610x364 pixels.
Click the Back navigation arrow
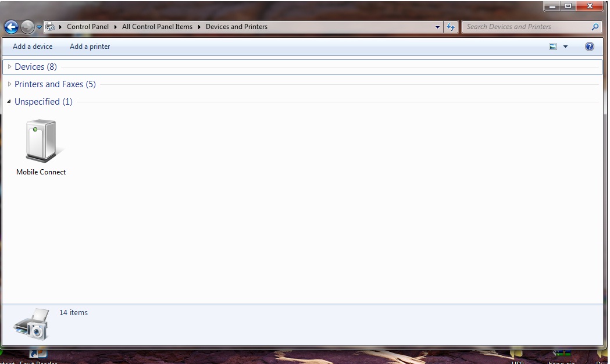coord(11,27)
